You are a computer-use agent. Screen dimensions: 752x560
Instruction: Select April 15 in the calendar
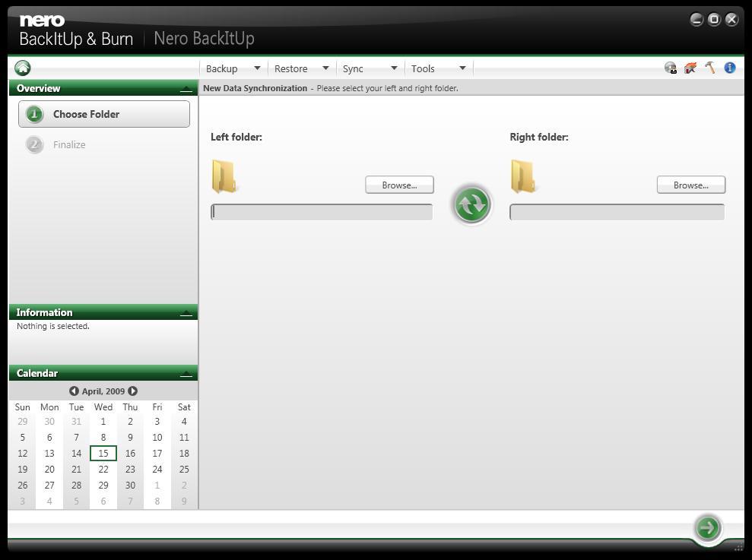click(x=103, y=453)
